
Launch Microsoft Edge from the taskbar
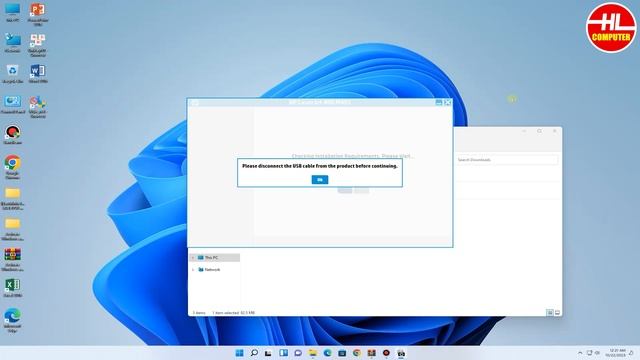click(327, 353)
